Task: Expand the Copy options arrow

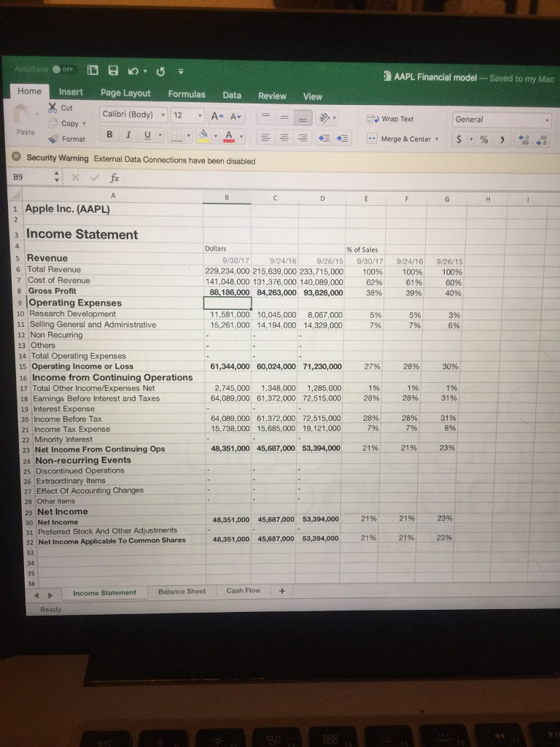Action: tap(85, 124)
